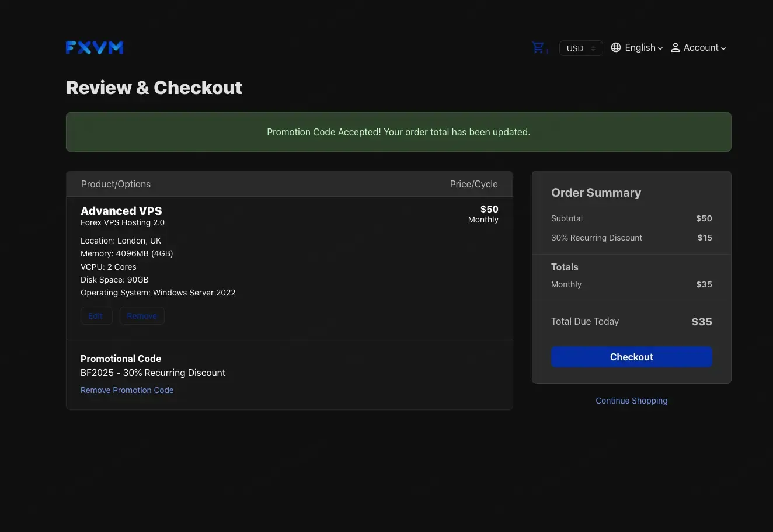The width and height of the screenshot is (773, 532).
Task: Click the Operating System: Windows Server 2022 line
Action: (x=158, y=293)
